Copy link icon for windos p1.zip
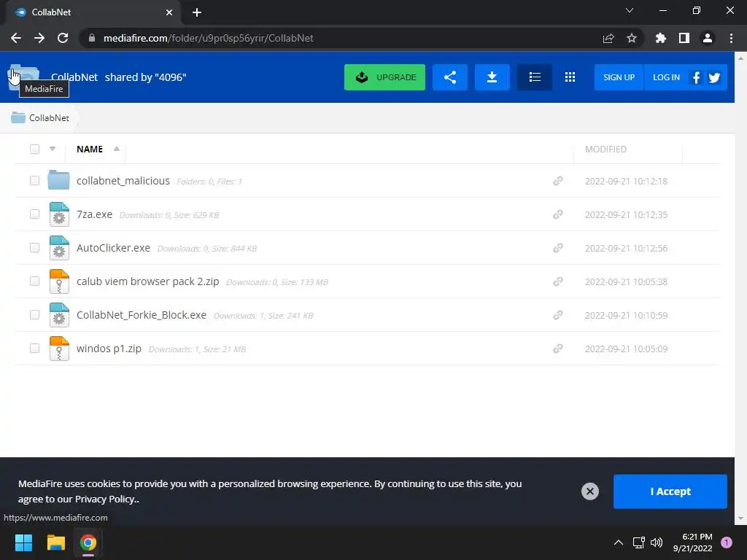Viewport: 747px width, 560px height. pos(558,349)
